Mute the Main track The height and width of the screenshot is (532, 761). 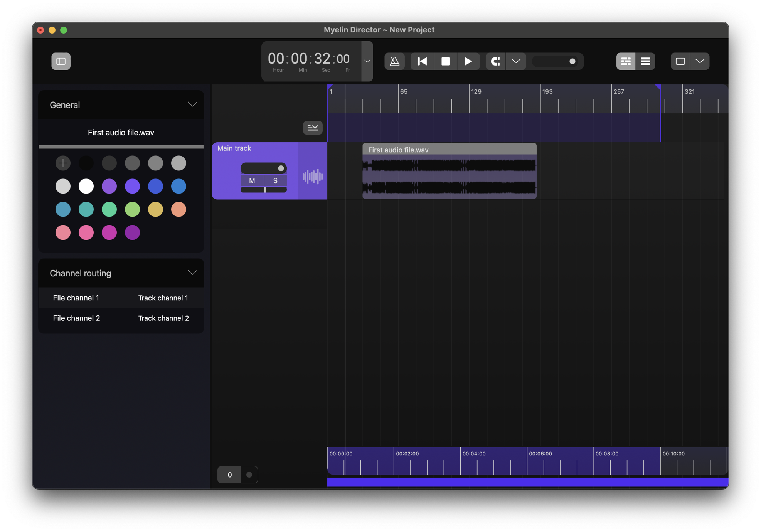[252, 180]
